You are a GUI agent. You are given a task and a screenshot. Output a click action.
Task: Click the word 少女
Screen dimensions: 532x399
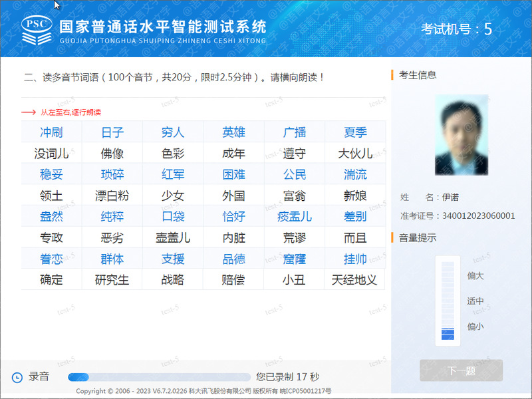(173, 196)
